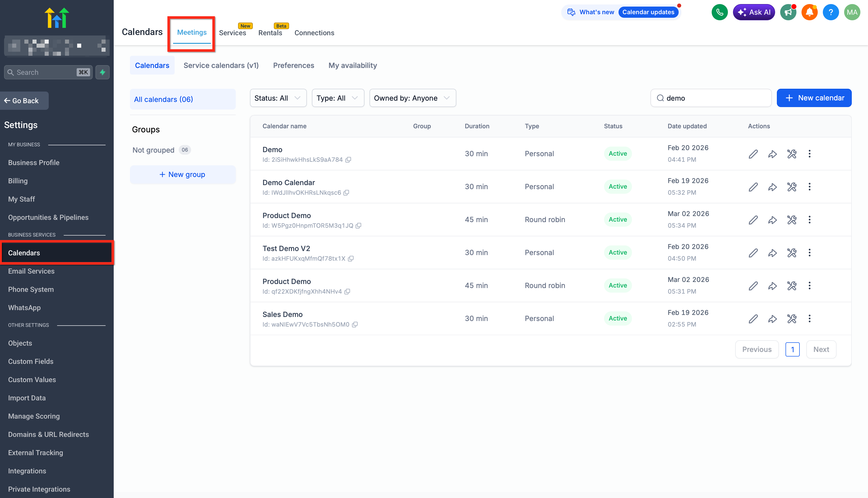Open the Owned by: Anyone dropdown
Image resolution: width=868 pixels, height=498 pixels.
point(412,98)
